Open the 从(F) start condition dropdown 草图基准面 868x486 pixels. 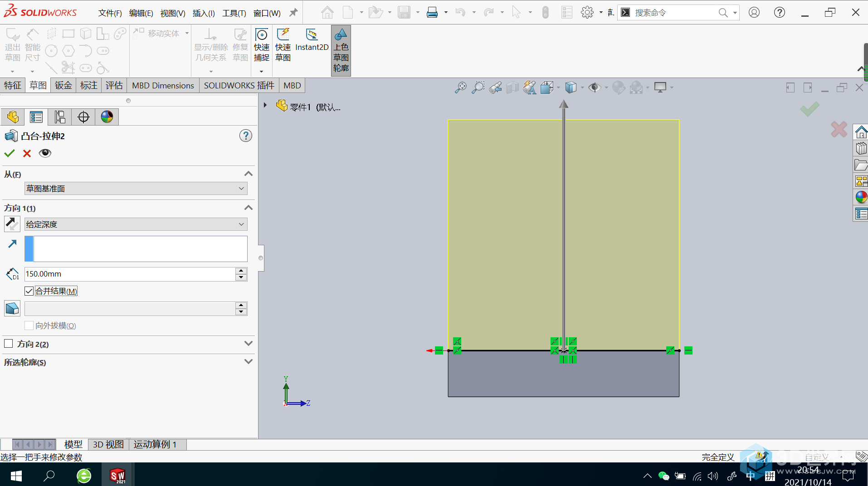click(136, 189)
